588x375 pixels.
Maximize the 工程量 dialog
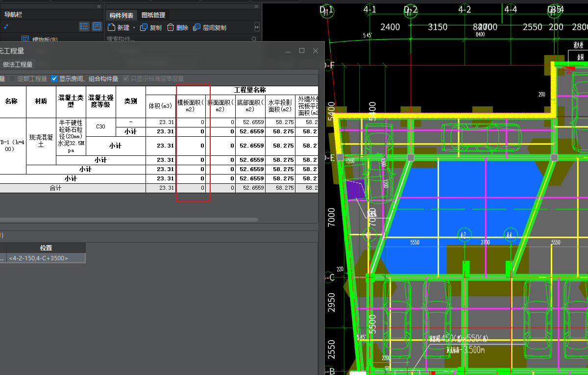(302, 50)
